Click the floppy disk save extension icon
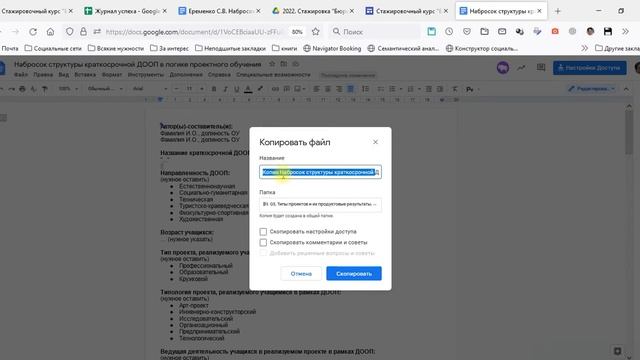This screenshot has width=640, height=360. click(x=608, y=31)
